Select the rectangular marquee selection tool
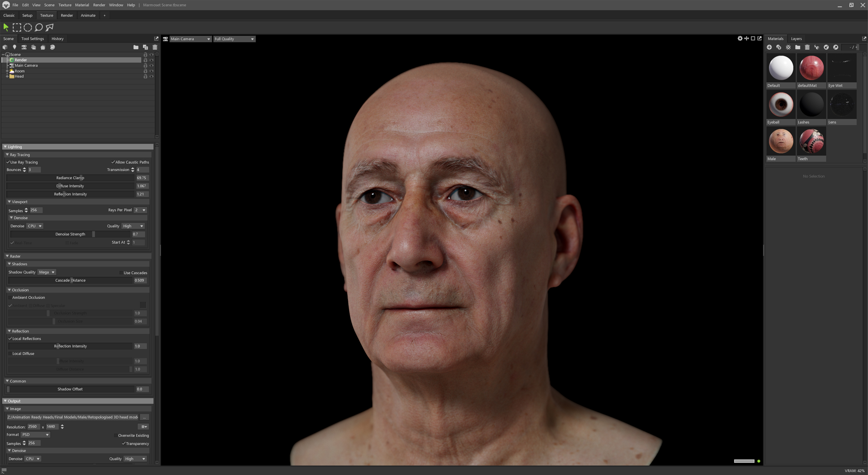Screen dimensions: 868x475 coord(17,27)
